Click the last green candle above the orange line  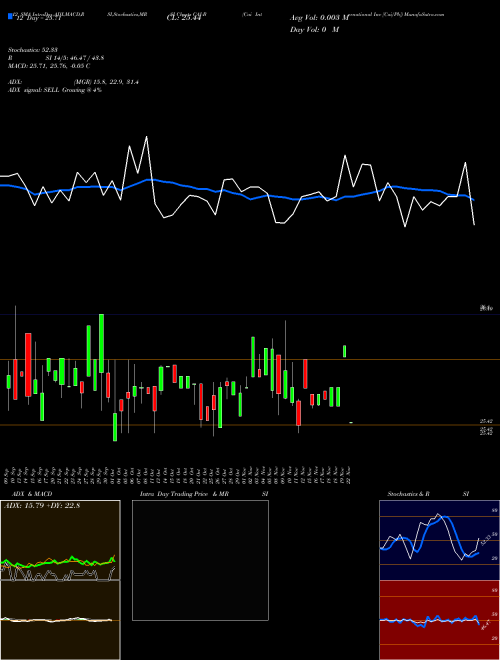coord(345,351)
